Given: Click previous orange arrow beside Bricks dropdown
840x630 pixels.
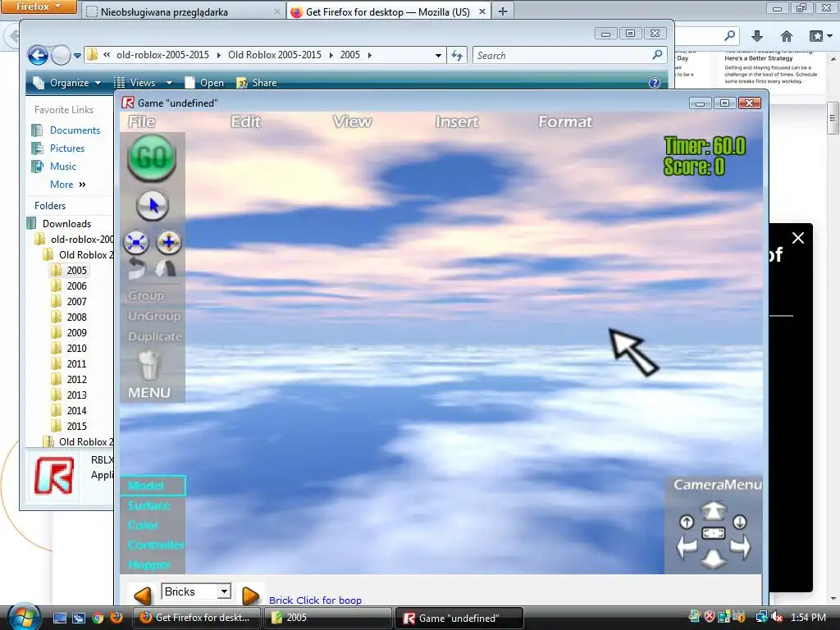Looking at the screenshot, I should tap(143, 596).
